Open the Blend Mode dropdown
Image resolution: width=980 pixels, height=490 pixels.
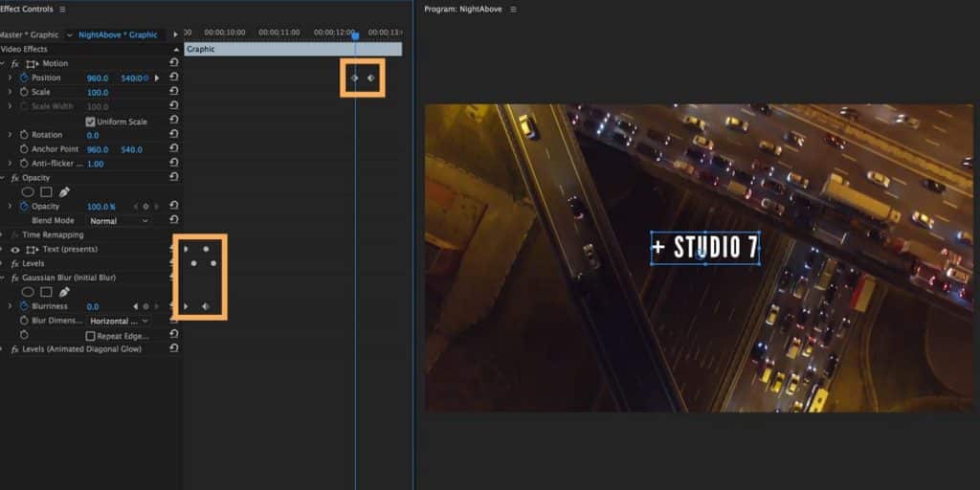point(119,221)
